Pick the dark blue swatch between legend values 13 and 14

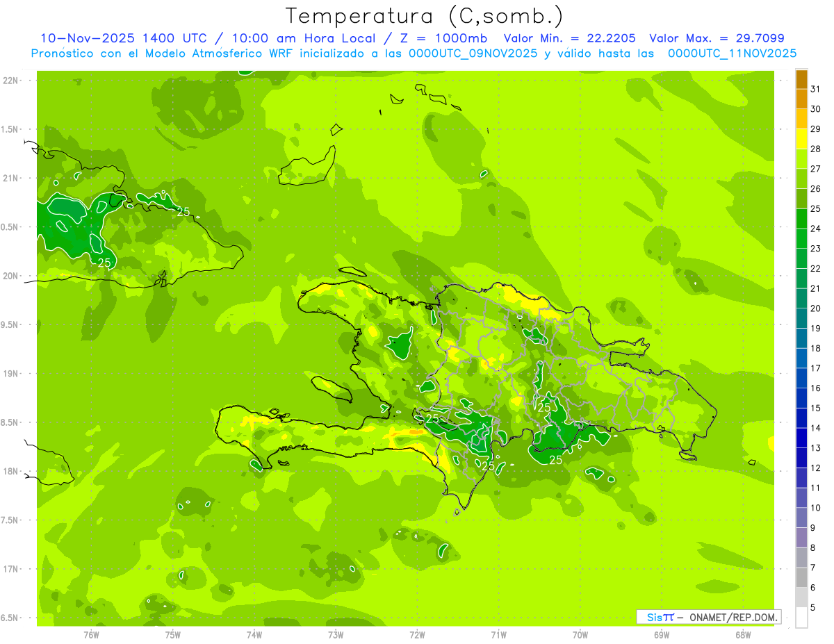pos(801,438)
